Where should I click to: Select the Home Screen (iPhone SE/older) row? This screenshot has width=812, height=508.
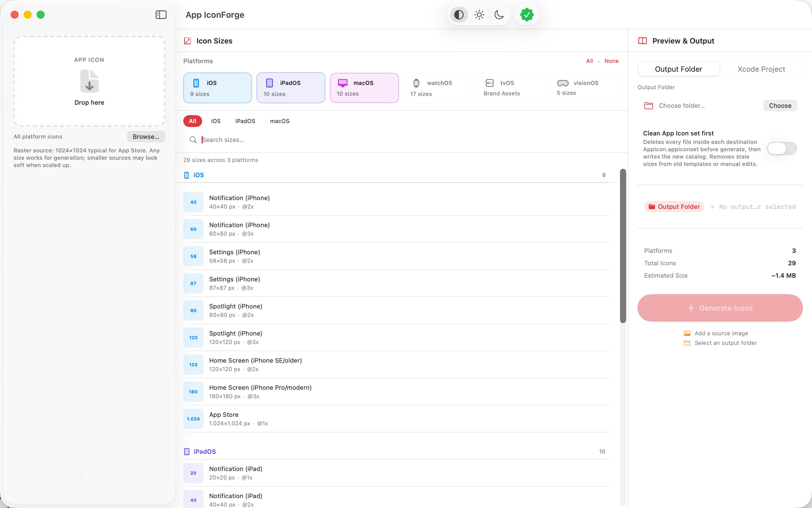coord(396,365)
